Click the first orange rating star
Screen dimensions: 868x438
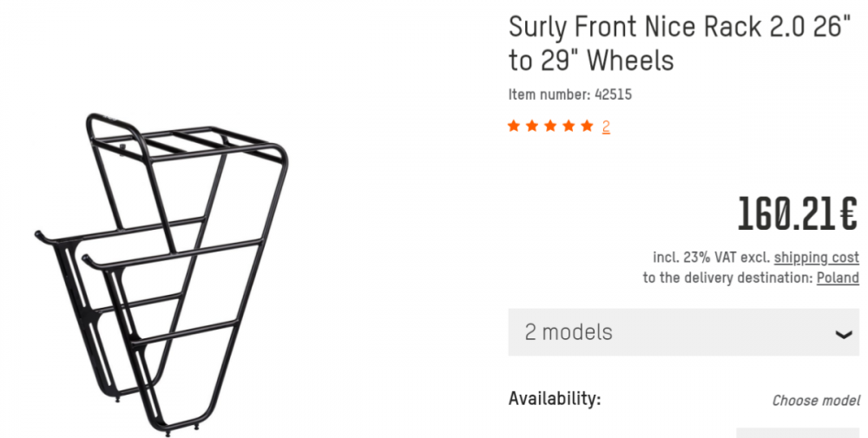tap(514, 127)
